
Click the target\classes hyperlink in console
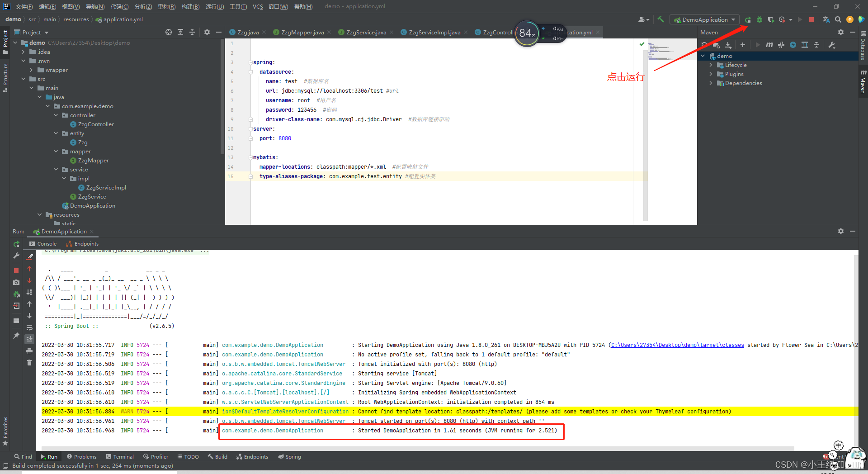point(677,345)
